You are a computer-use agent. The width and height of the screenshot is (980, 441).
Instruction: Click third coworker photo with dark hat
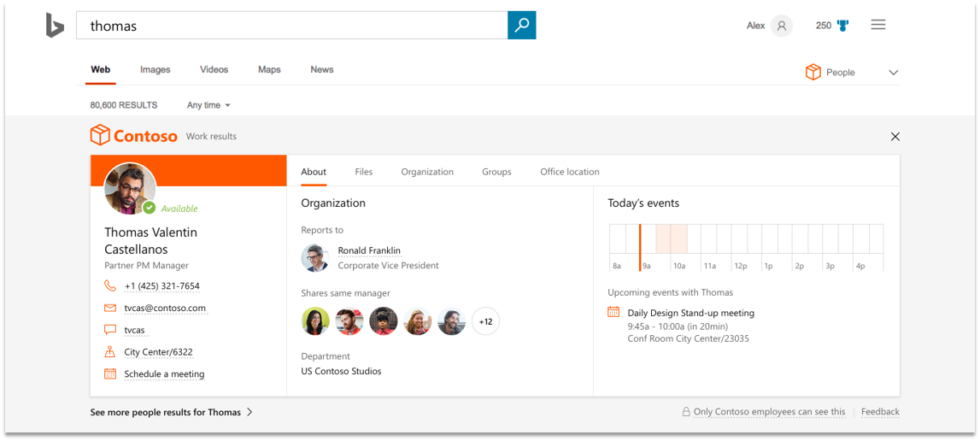coord(383,321)
